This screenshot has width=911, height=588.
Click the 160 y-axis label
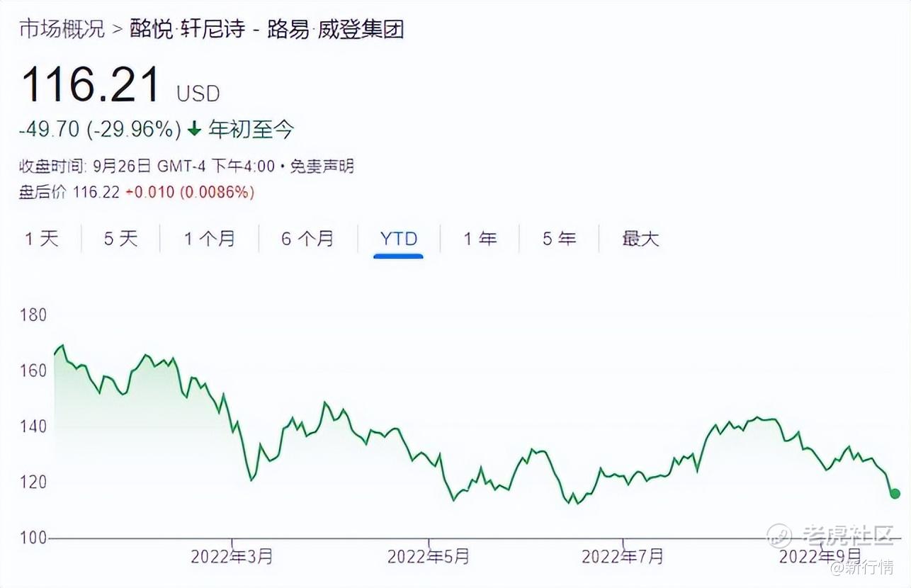tap(33, 371)
